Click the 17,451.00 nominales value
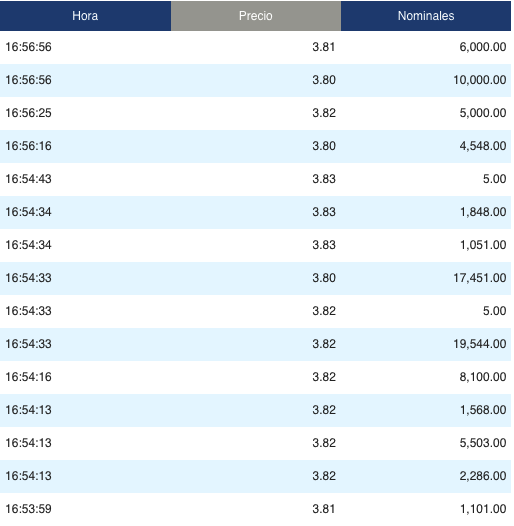 [480, 278]
